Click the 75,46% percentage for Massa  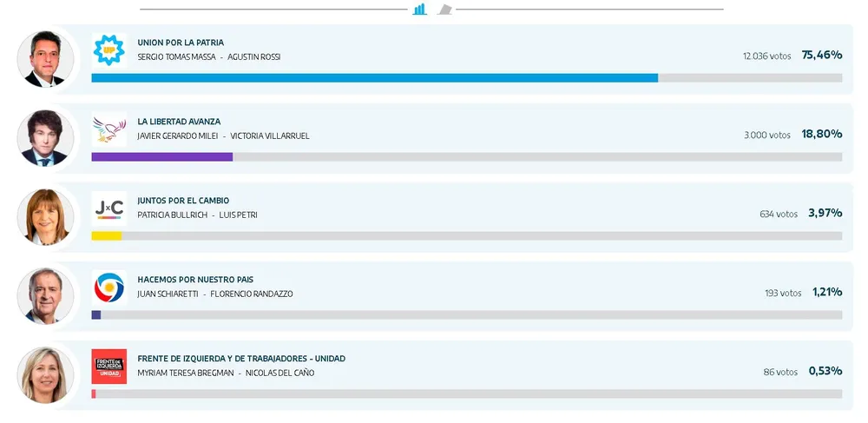(x=822, y=55)
